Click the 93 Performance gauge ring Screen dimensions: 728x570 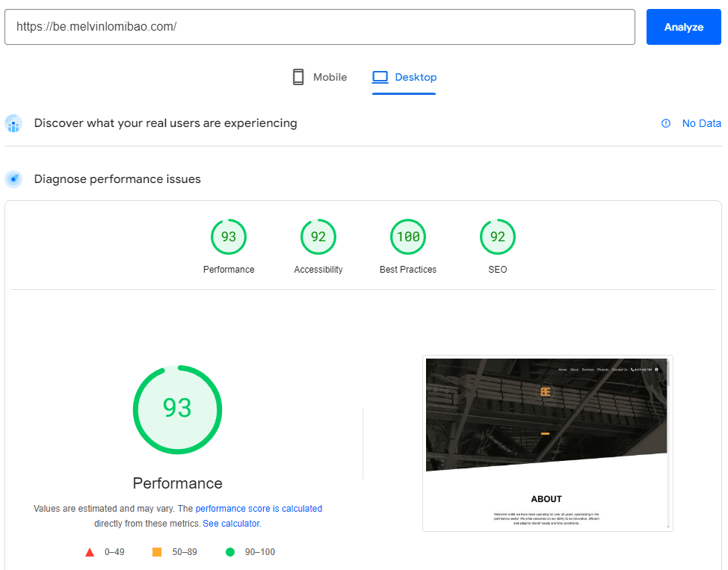pos(177,409)
